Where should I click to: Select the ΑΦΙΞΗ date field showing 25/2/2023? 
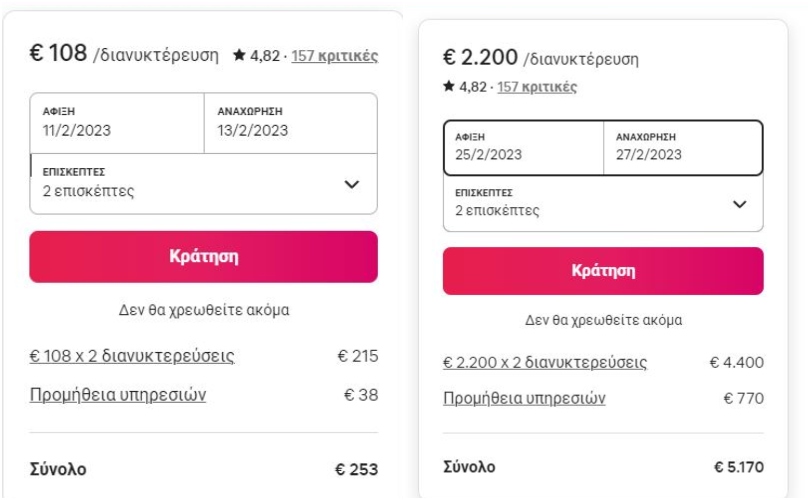point(523,147)
